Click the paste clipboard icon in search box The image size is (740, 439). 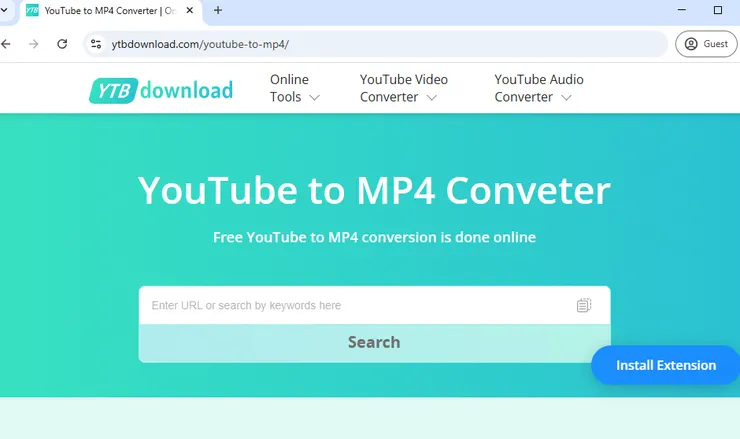pyautogui.click(x=584, y=305)
